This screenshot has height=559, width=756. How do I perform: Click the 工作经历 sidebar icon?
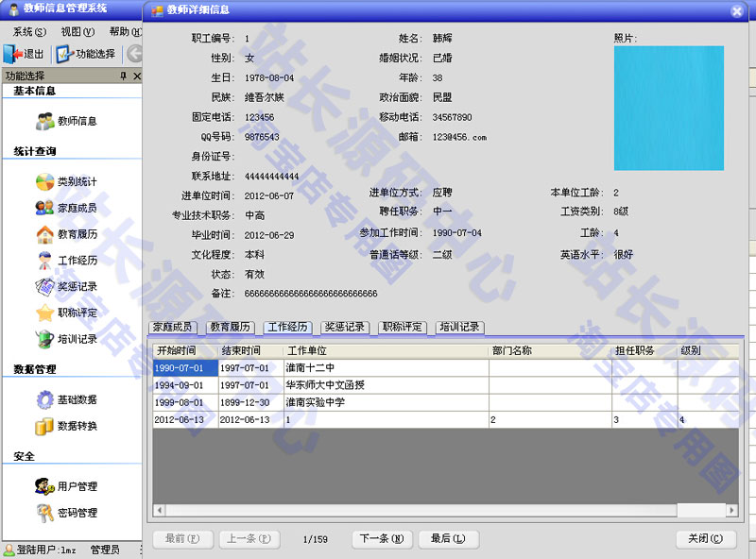45,261
